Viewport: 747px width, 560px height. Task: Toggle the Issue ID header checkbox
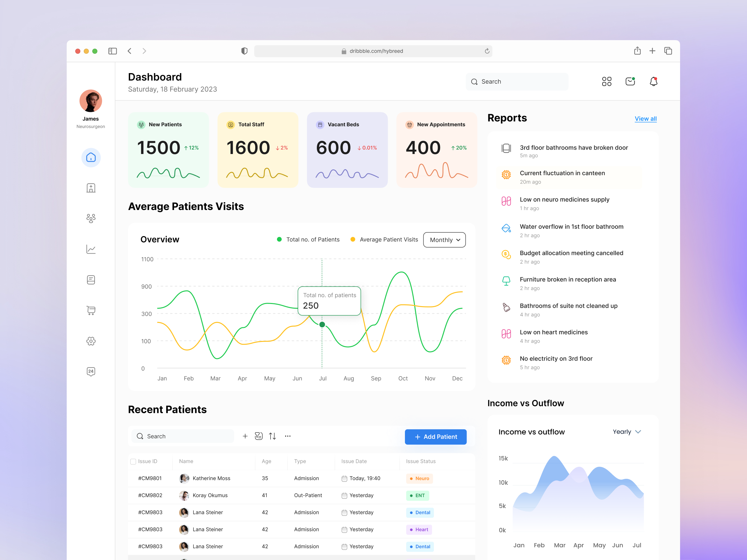[x=133, y=461]
